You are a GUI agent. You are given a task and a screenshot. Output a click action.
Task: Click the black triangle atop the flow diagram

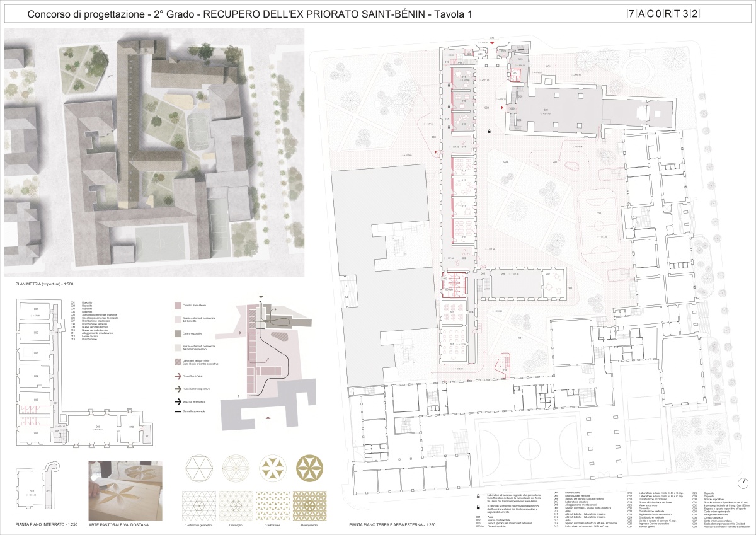[x=260, y=297]
